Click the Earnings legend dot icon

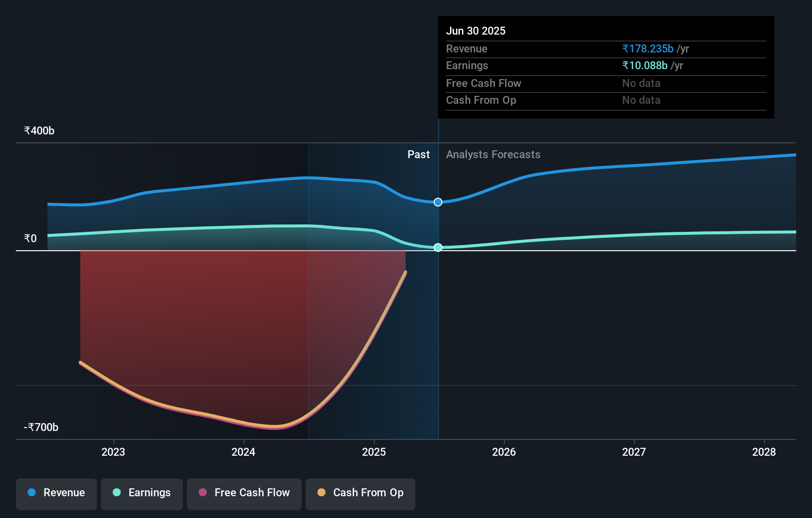117,493
